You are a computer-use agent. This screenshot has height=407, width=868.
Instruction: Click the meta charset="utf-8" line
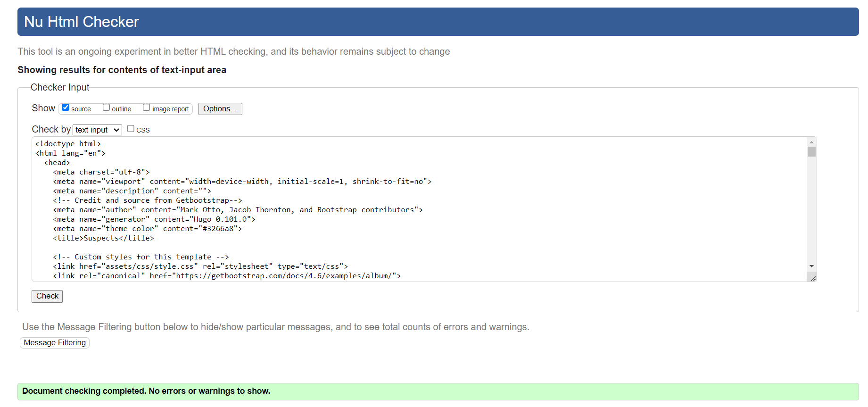101,172
